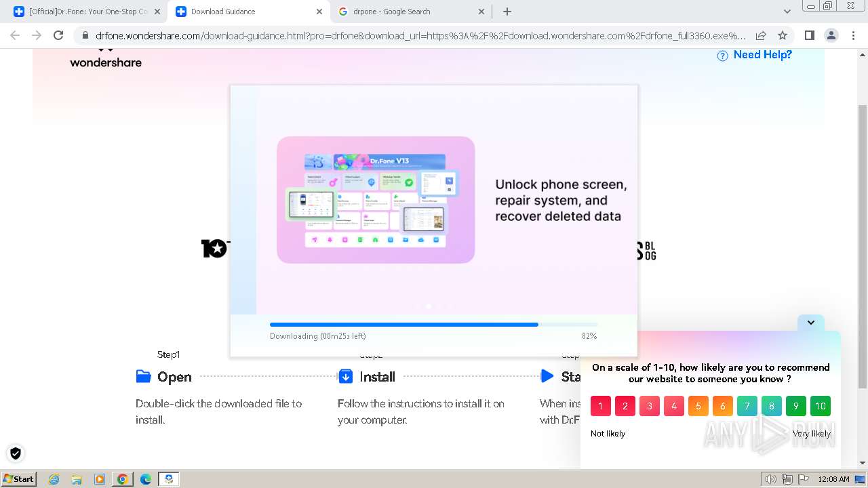Click the Wondershare logo
The width and height of the screenshot is (868, 488).
[x=106, y=58]
